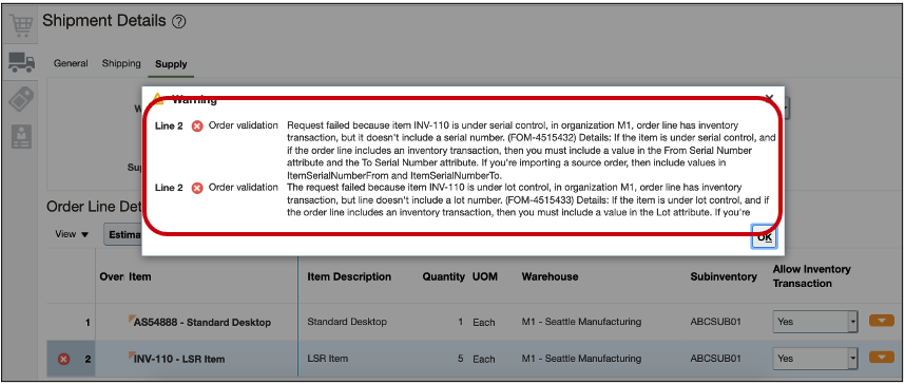Click row number 1 in order lines
Viewport: 907px width, 384px height.
coord(87,322)
